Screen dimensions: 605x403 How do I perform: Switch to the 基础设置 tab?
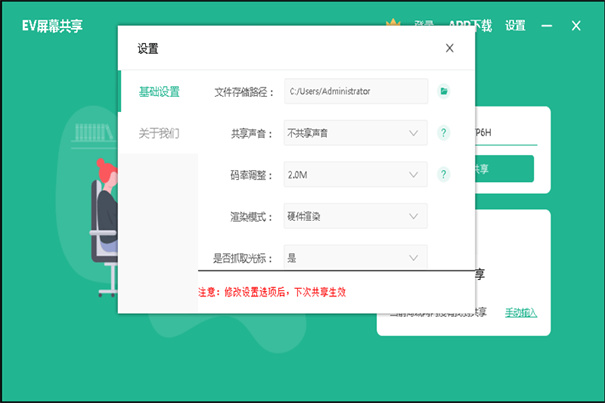pos(159,92)
